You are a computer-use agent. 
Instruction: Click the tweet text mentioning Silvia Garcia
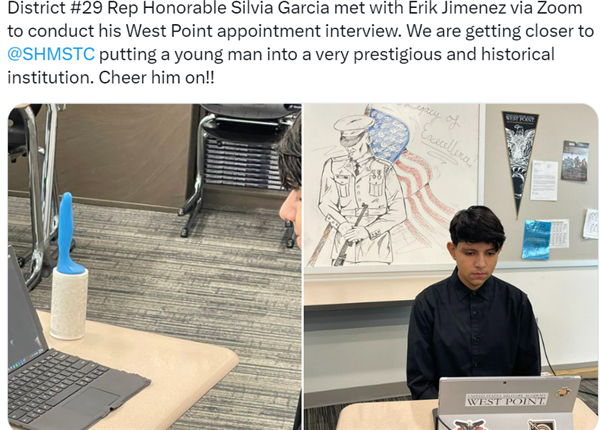point(295,8)
